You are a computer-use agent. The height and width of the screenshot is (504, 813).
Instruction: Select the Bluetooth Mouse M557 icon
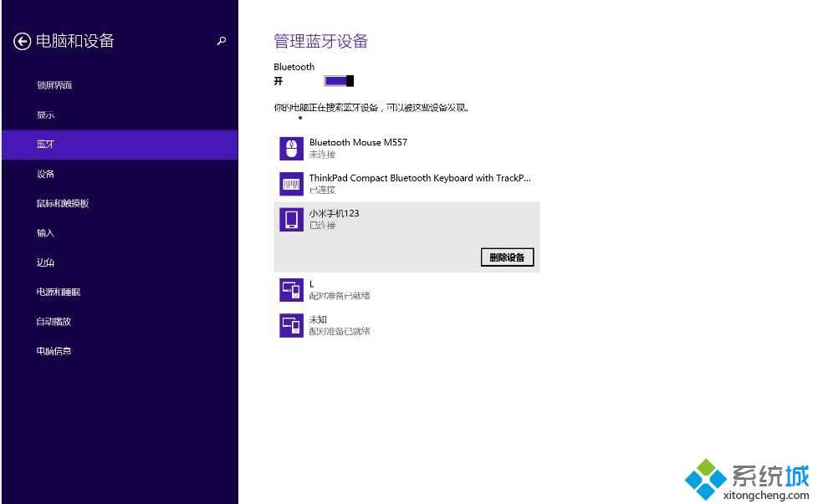tap(290, 147)
